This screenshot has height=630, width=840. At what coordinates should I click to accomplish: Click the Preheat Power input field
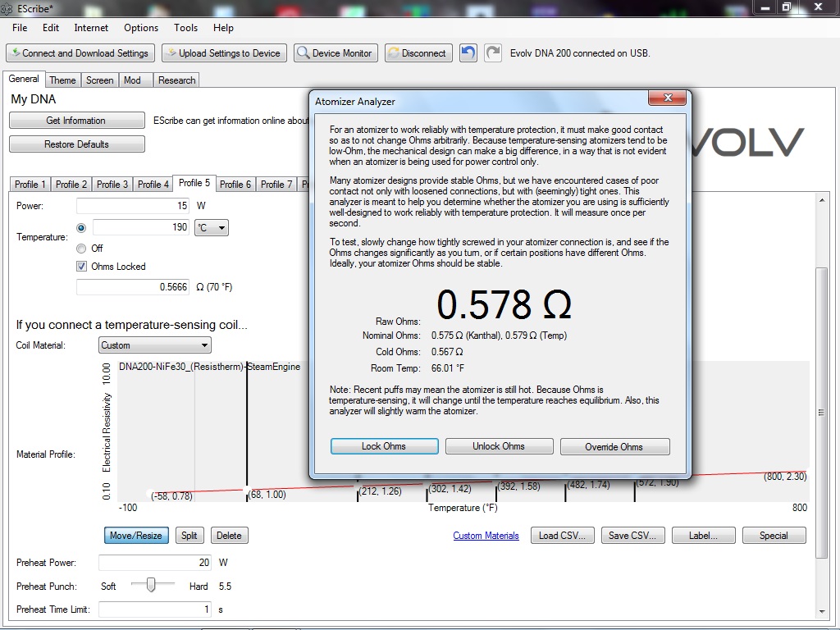[x=154, y=563]
